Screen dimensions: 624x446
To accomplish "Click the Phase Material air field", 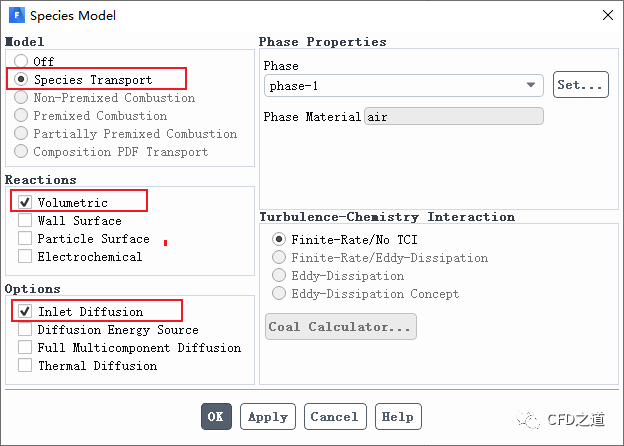I will coord(453,117).
